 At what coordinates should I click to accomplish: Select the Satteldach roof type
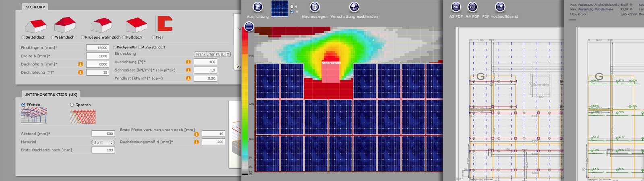tap(23, 37)
